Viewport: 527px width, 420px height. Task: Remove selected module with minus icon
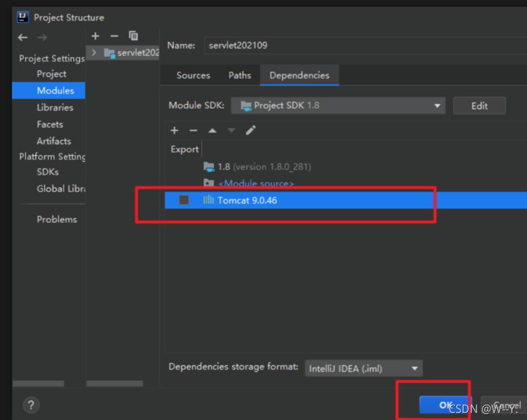[x=114, y=36]
